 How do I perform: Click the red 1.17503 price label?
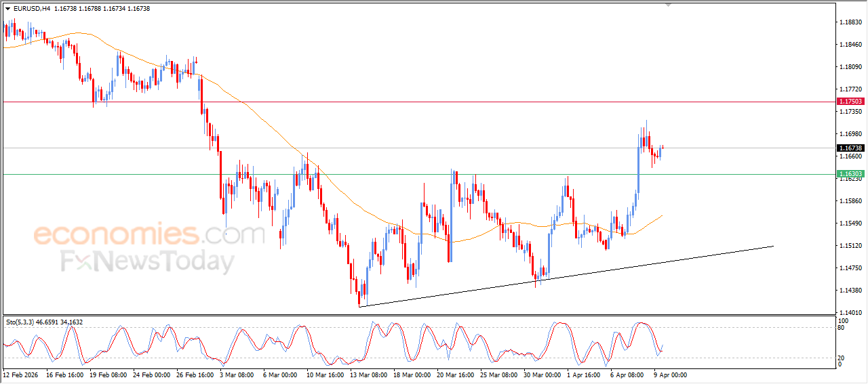[x=850, y=102]
